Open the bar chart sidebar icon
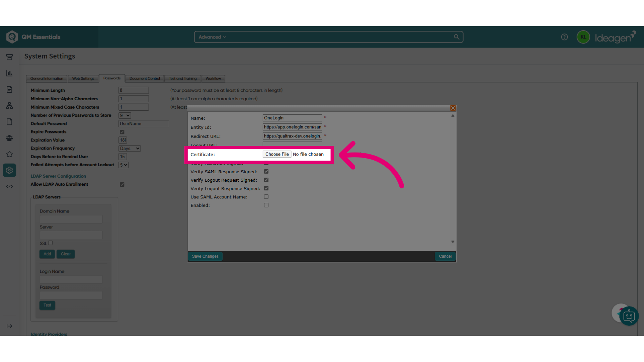Image resolution: width=644 pixels, height=362 pixels. coord(9,73)
